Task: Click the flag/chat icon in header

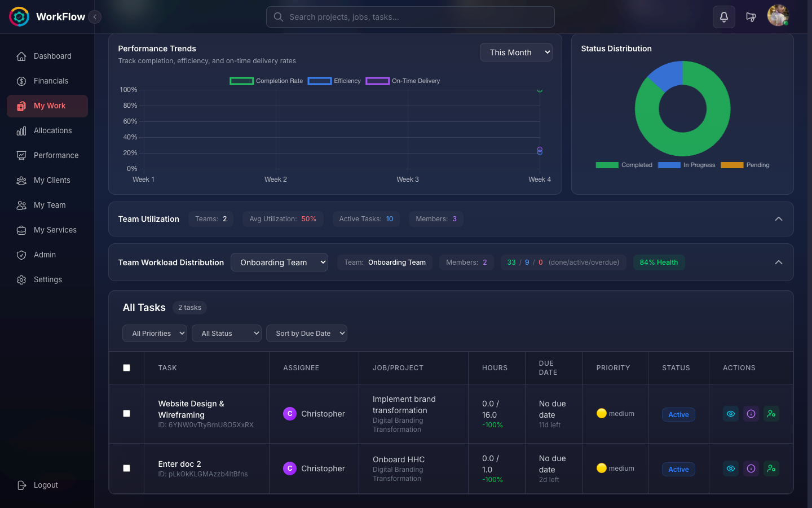Action: (x=751, y=17)
